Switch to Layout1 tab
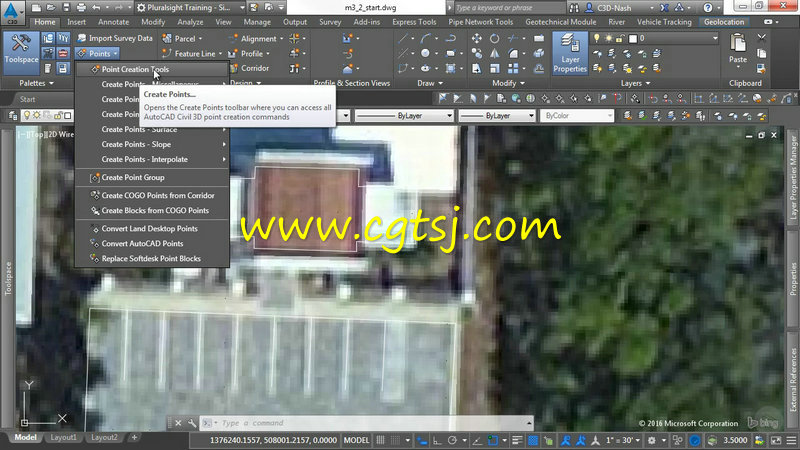The width and height of the screenshot is (800, 450). click(63, 437)
